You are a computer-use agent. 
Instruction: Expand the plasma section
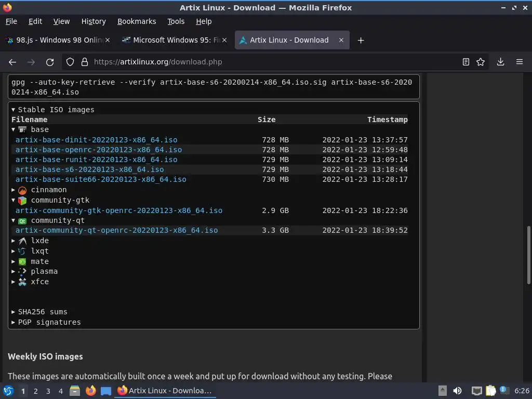pos(13,271)
